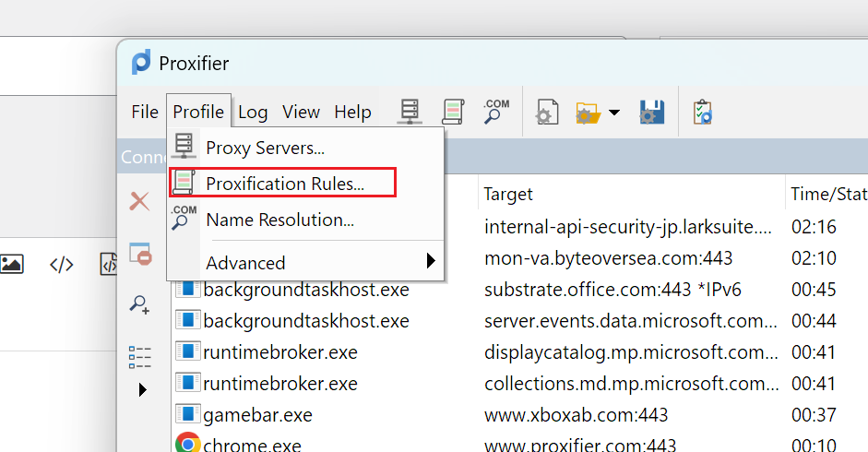Select first backgroundtaskhost.exe row substrate.office.com
This screenshot has height=452, width=868.
coord(520,289)
